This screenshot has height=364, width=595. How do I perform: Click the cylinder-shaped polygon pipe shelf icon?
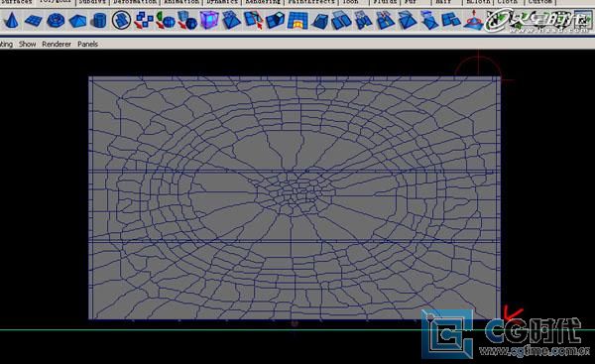point(99,20)
